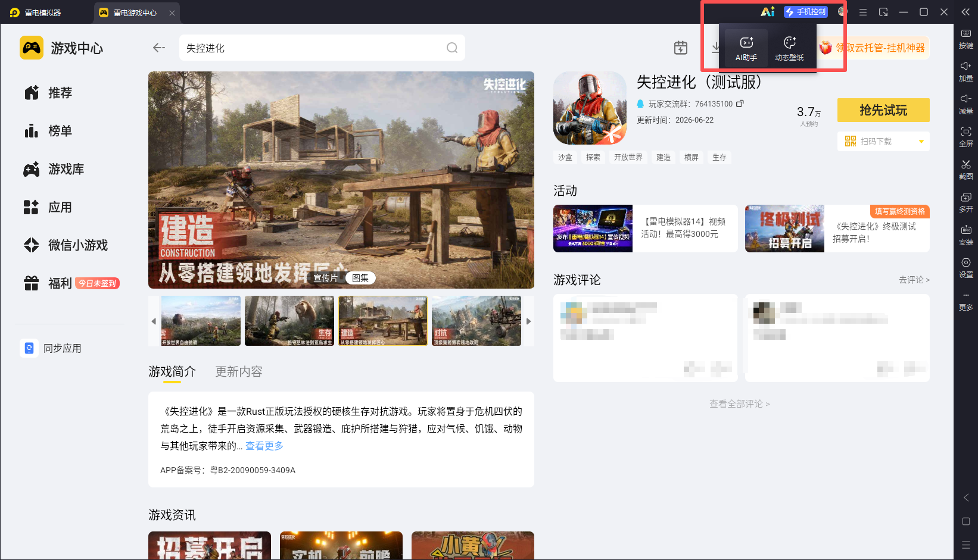This screenshot has height=560, width=978.
Task: Open the calendar reservation icon
Action: click(681, 48)
